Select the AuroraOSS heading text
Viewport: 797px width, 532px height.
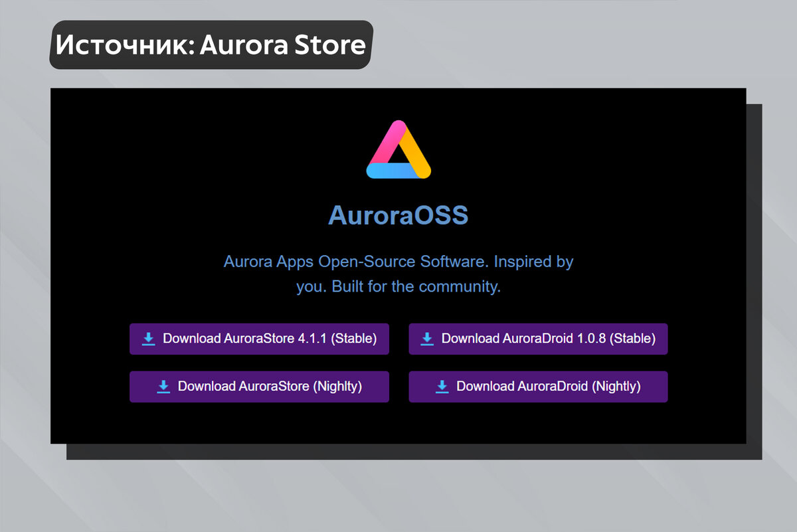[398, 216]
